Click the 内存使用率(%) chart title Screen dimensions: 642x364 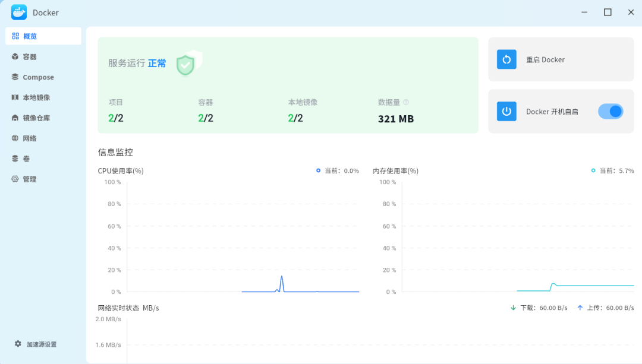tap(395, 171)
